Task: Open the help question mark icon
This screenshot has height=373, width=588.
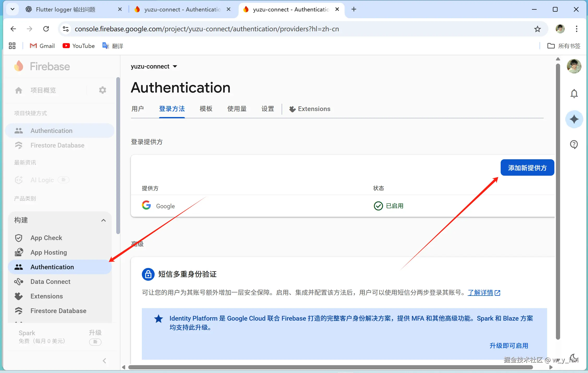Action: pos(574,144)
